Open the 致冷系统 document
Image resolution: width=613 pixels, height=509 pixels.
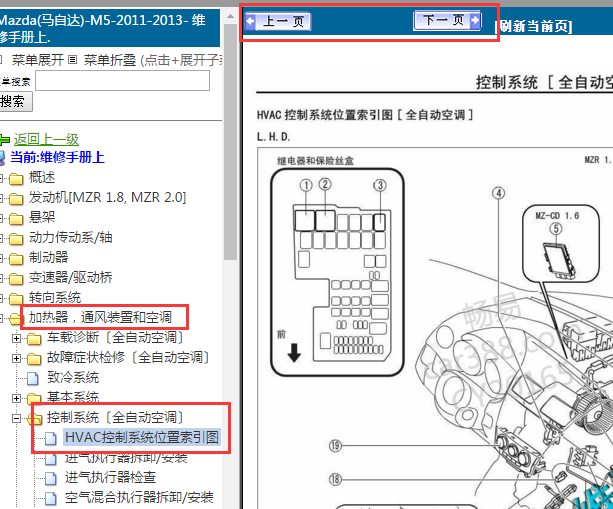click(73, 378)
